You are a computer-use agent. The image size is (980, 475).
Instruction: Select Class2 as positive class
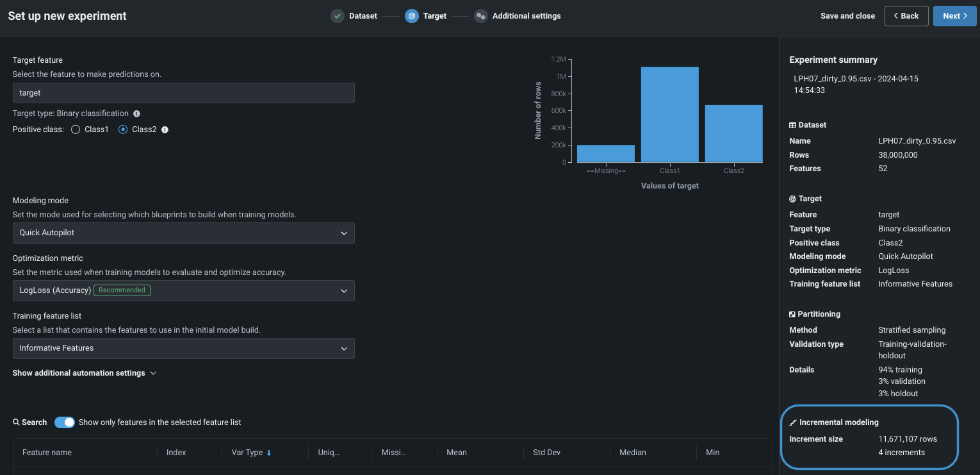(123, 129)
